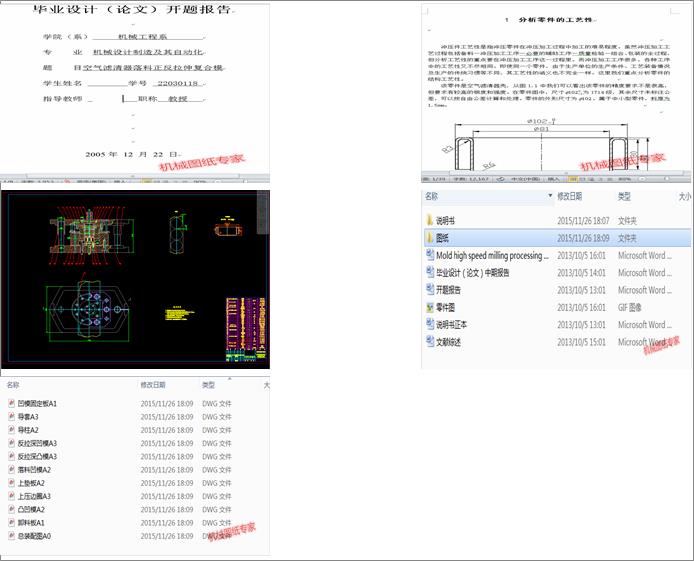This screenshot has width=694, height=561.
Task: Click the 图纸 folder icon
Action: [x=429, y=238]
